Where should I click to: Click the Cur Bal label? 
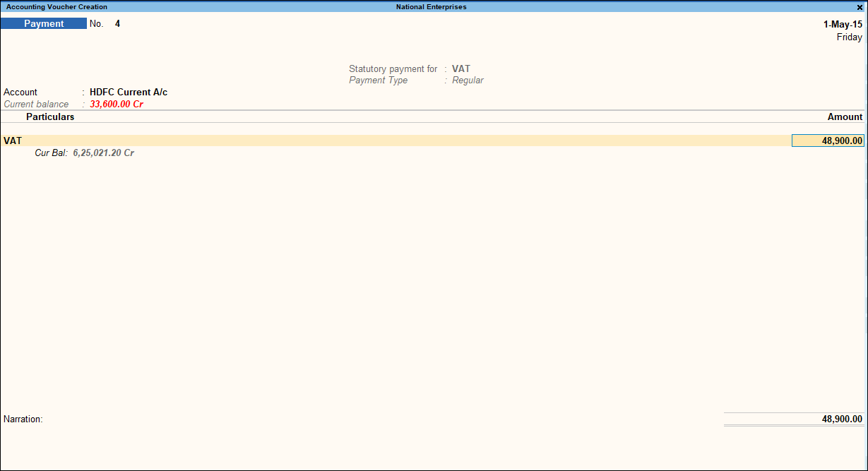point(51,153)
